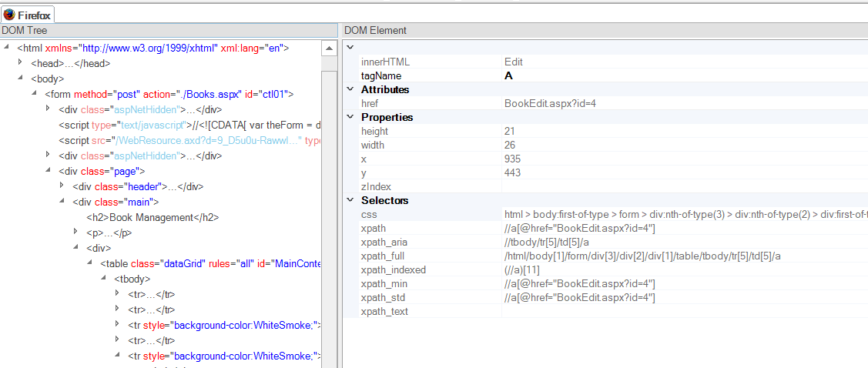This screenshot has width=868, height=368.
Task: Click the innerHTML property label
Action: pos(385,62)
